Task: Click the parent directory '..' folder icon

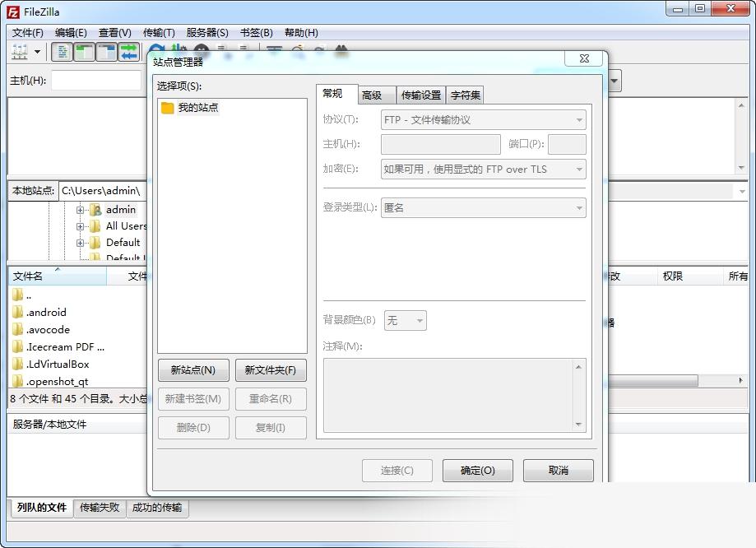Action: (17, 295)
